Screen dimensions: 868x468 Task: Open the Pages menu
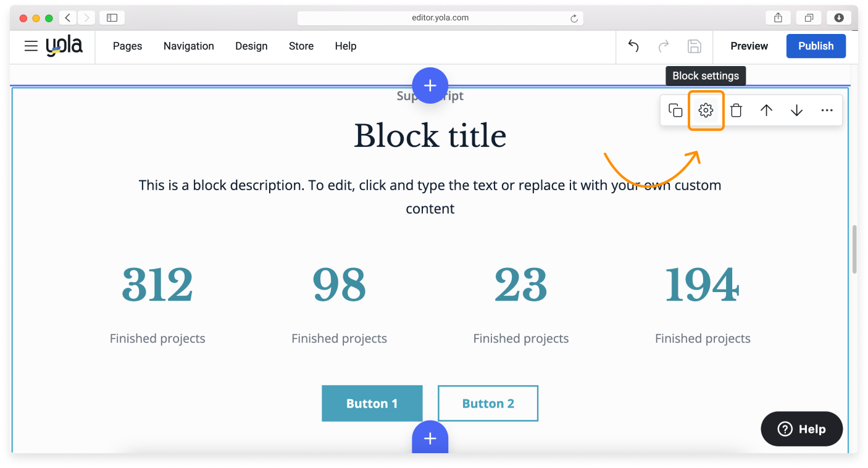[127, 46]
